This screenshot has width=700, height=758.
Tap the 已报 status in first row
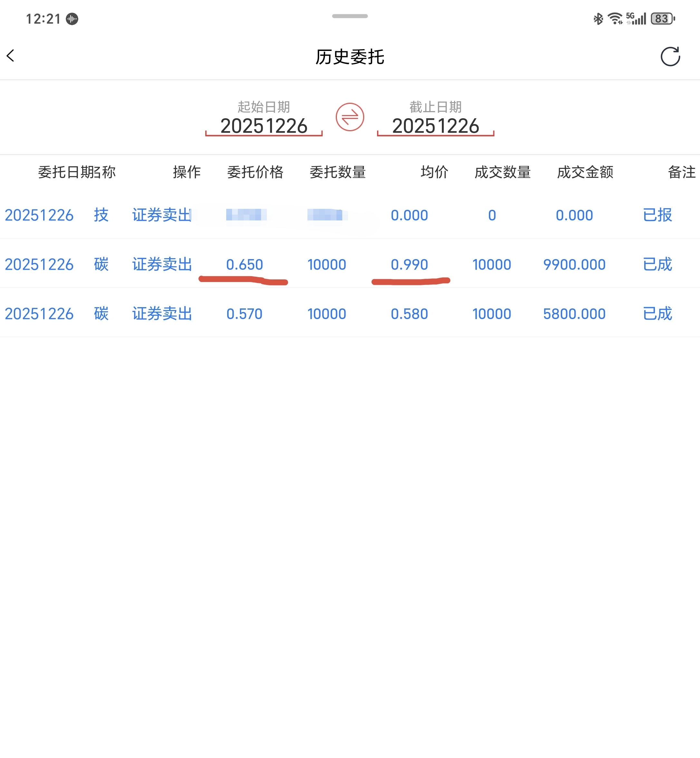click(x=657, y=215)
